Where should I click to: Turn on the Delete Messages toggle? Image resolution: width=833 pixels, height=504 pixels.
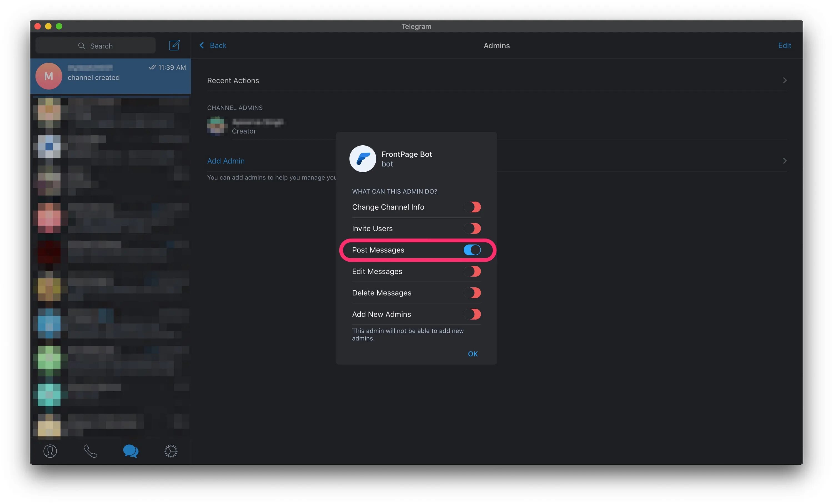pos(472,293)
